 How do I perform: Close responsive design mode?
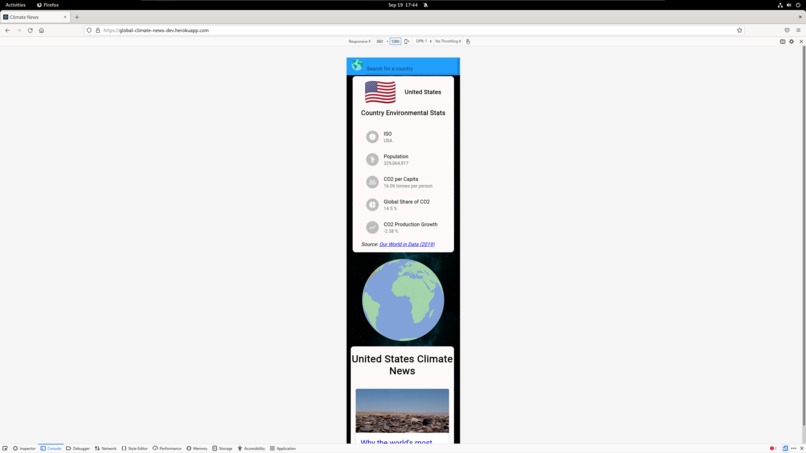[x=801, y=41]
